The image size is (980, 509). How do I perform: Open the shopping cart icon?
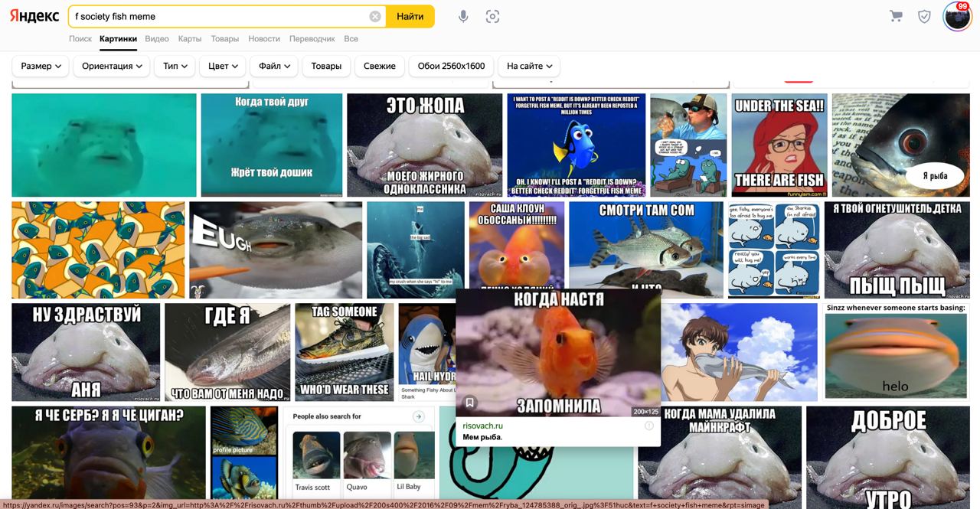click(896, 16)
